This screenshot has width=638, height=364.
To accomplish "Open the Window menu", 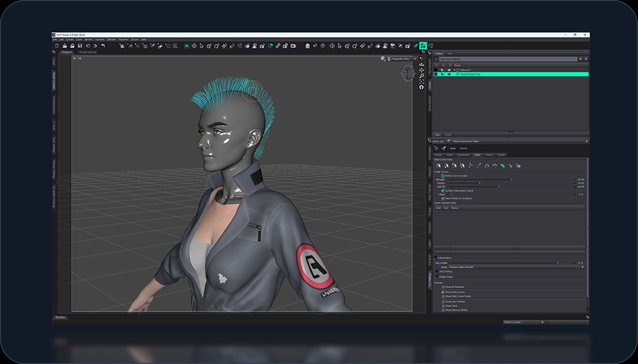I will pos(111,39).
